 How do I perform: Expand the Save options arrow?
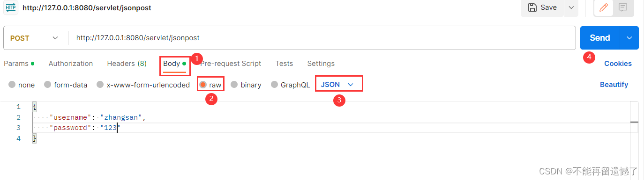tap(571, 7)
